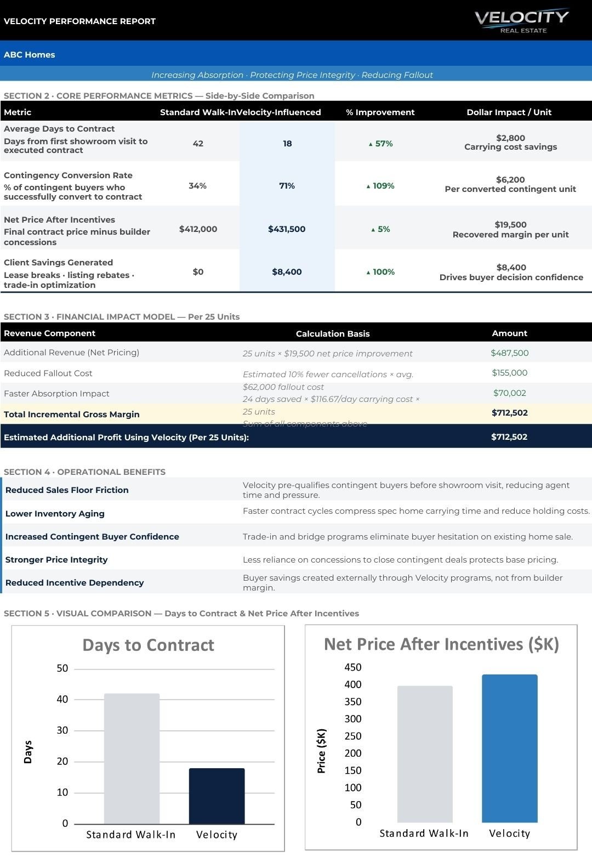Select the dark navy Velocity bar in Days chart
The width and height of the screenshot is (592, 868).
(x=217, y=796)
